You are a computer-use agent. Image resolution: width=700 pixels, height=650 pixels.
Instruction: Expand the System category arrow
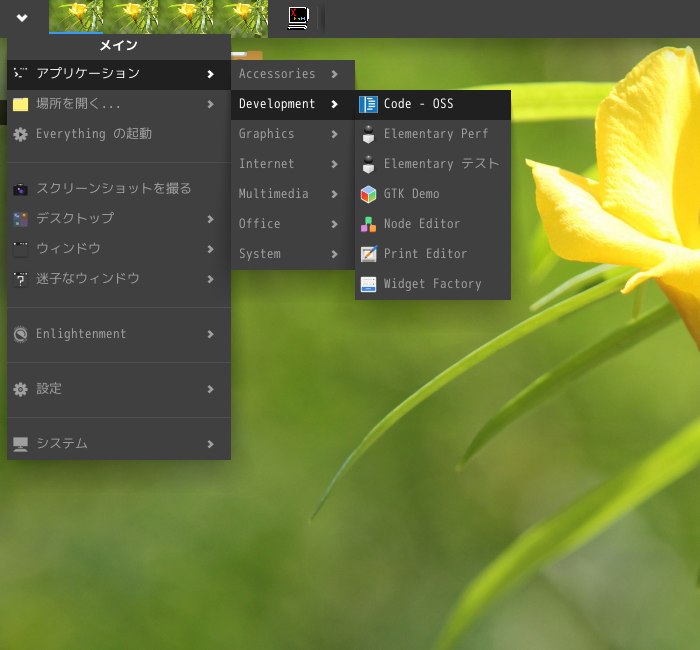[x=334, y=254]
